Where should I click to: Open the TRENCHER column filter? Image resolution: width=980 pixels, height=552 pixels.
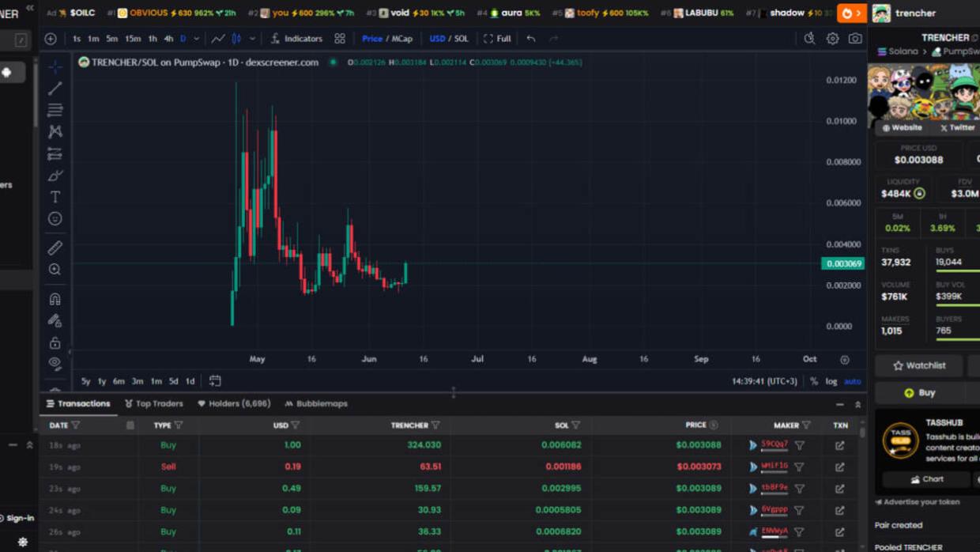pos(435,425)
